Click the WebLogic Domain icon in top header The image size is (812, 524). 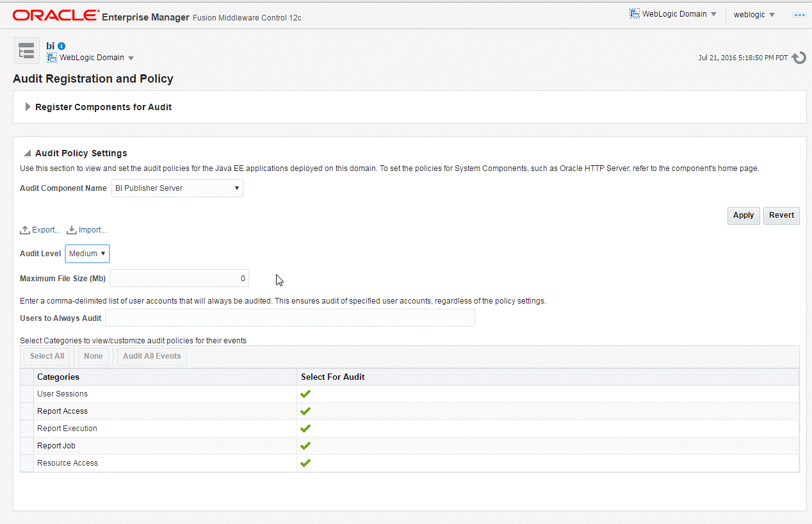click(635, 13)
